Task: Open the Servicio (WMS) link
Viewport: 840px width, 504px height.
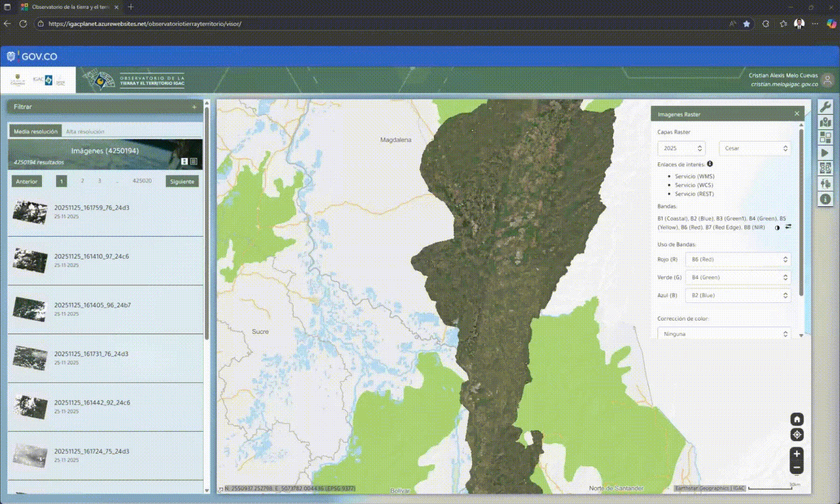Action: pos(694,176)
